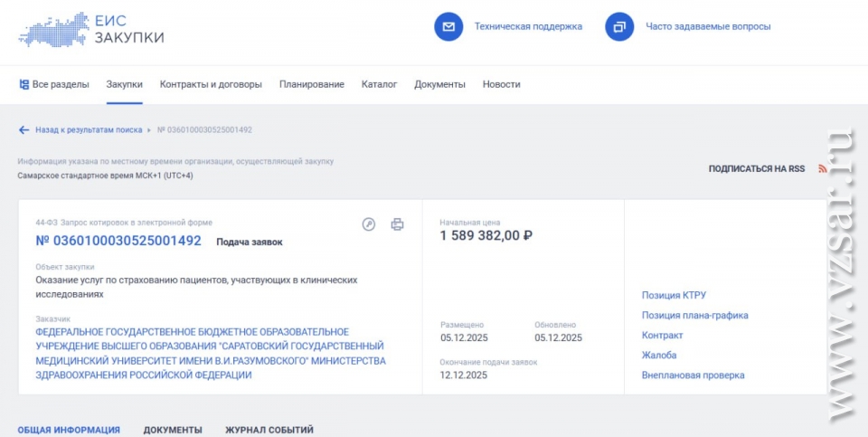Click the 'Жалоба' link
868x437 pixels.
pos(659,355)
